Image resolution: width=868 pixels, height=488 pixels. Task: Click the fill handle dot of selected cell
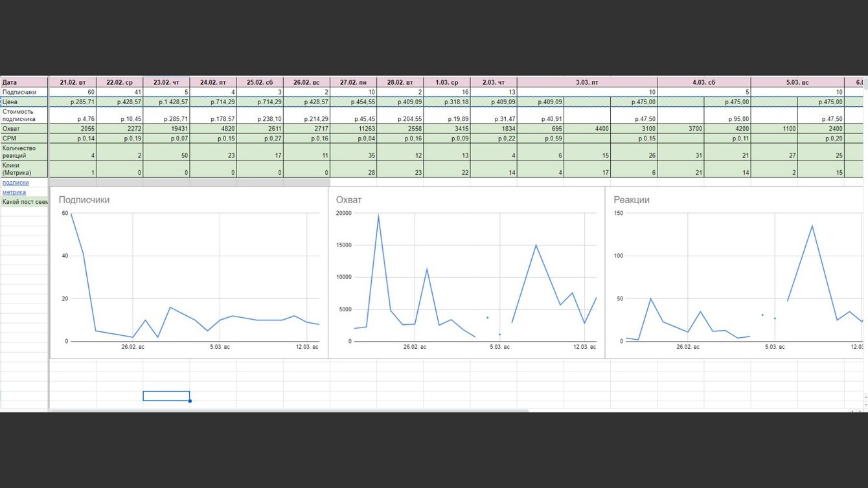coord(190,401)
